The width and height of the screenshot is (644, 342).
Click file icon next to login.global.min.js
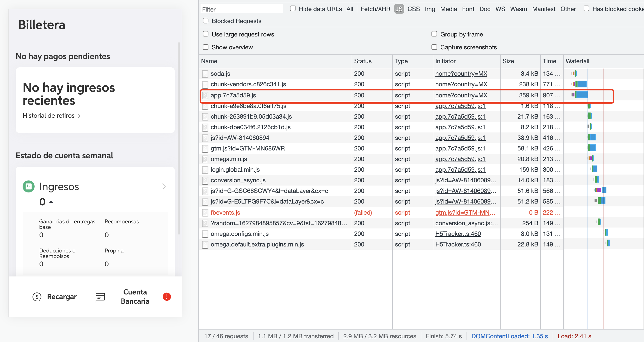(205, 170)
